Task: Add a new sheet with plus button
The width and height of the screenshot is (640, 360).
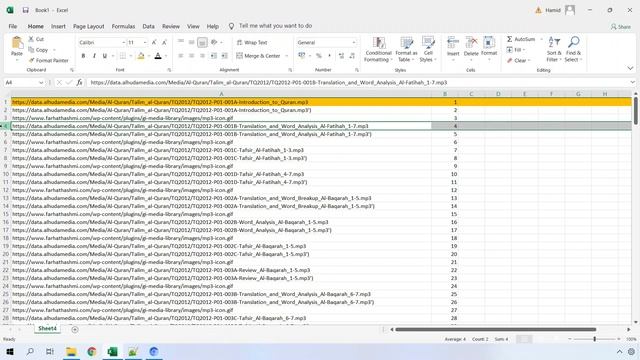Action: (x=75, y=329)
